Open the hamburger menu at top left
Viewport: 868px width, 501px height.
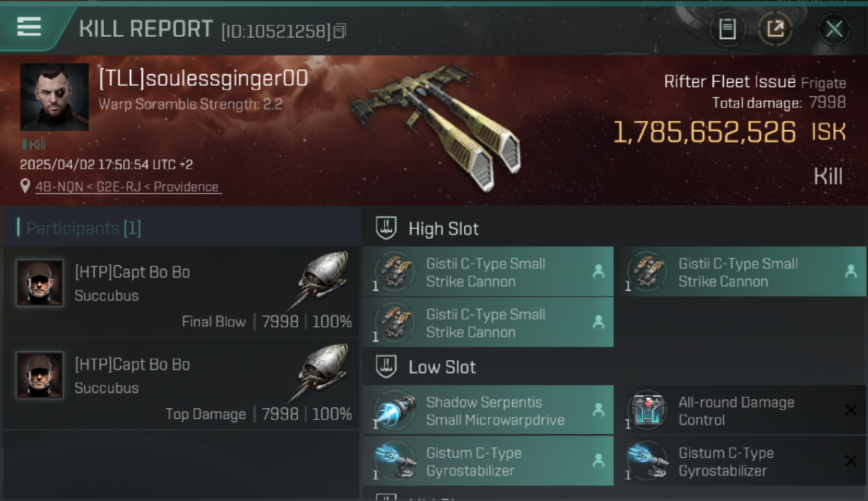tap(29, 27)
